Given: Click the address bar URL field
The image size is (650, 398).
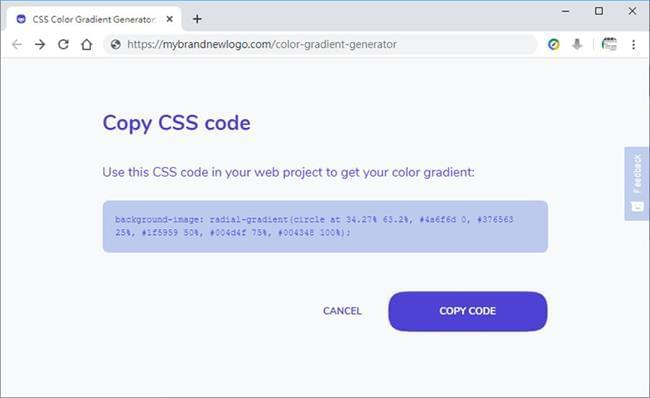Looking at the screenshot, I should 320,44.
